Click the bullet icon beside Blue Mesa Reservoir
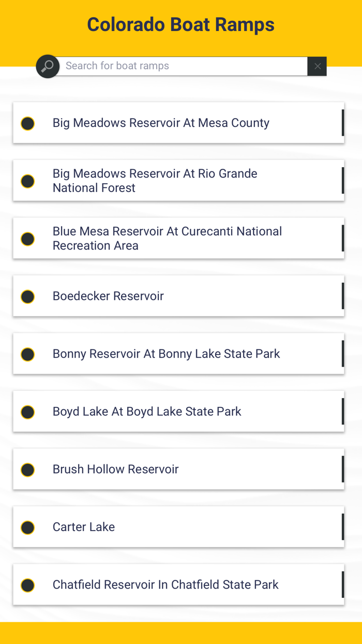The height and width of the screenshot is (644, 362). pos(27,239)
